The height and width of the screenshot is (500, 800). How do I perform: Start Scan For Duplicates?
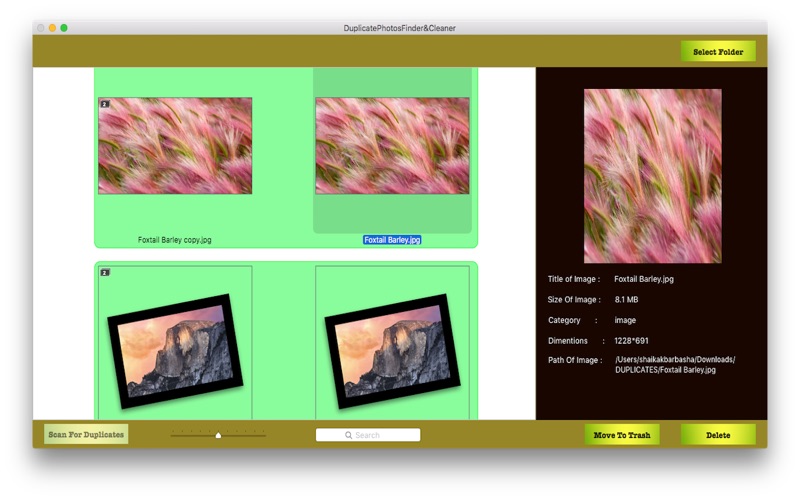coord(86,434)
